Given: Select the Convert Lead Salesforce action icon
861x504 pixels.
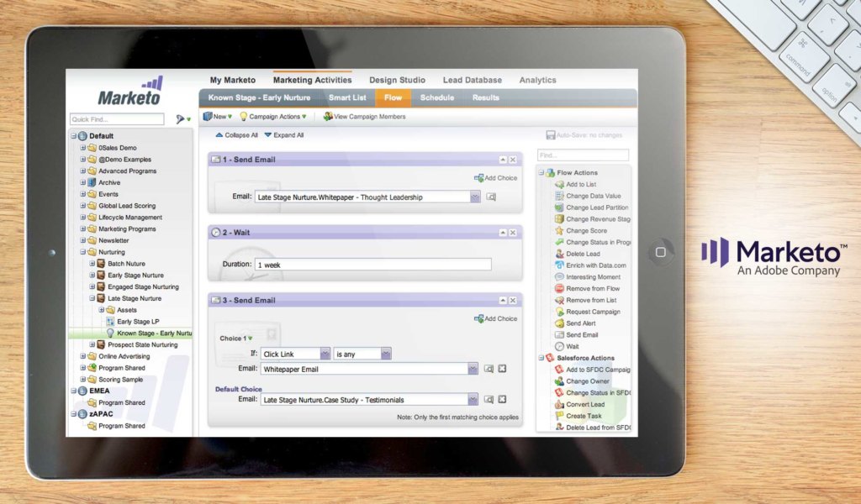Looking at the screenshot, I should tap(559, 404).
